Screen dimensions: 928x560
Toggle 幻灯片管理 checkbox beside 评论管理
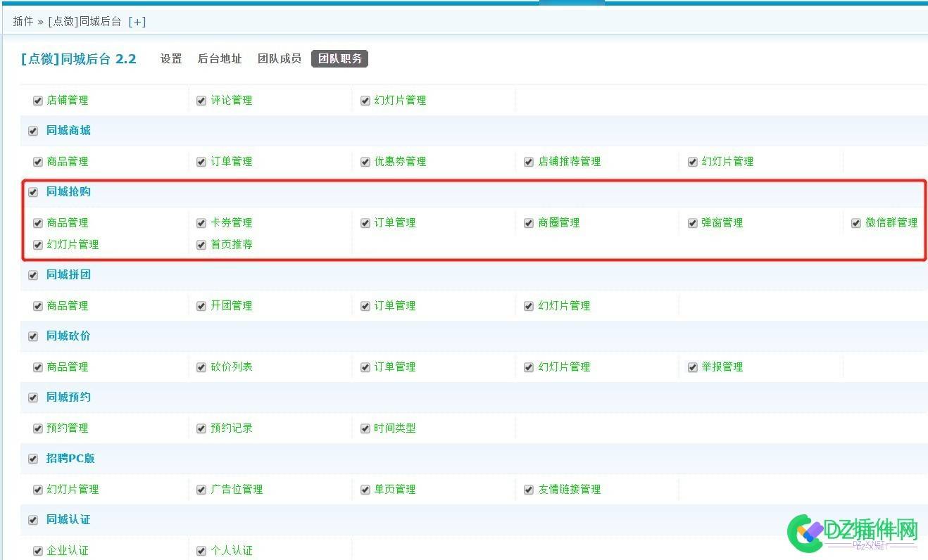[365, 101]
